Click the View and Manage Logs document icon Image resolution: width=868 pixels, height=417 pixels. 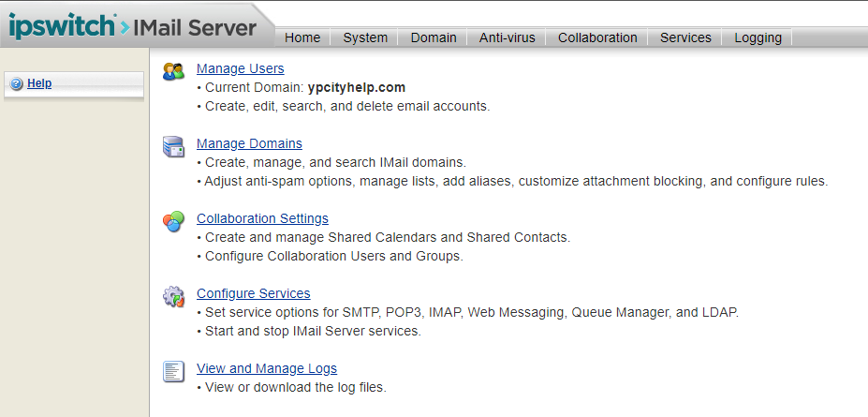tap(173, 371)
